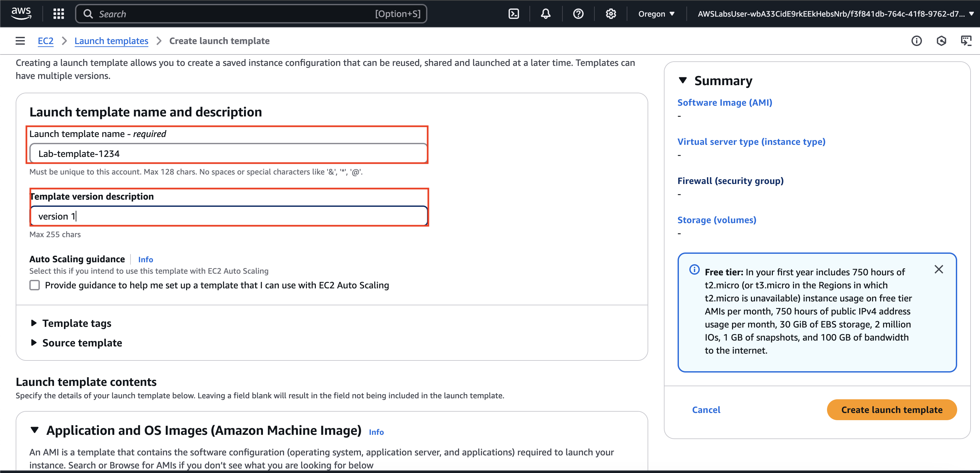
Task: Collapse Application and OS Images section
Action: [35, 430]
